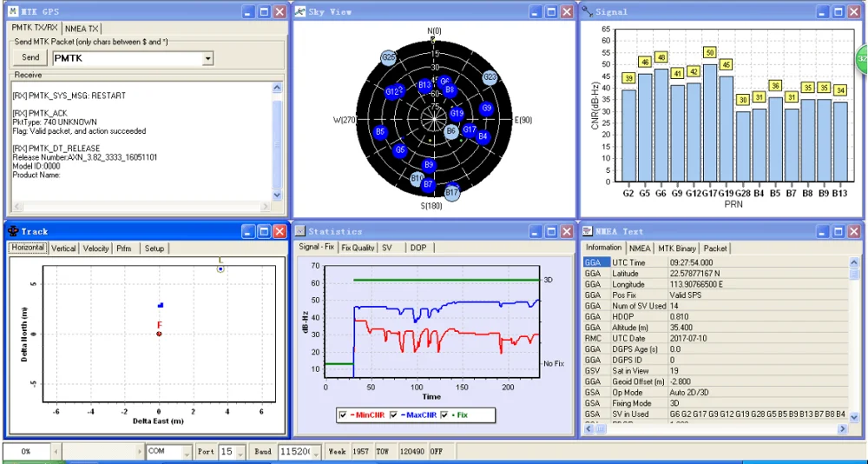Select satellite B7 in Sky View

tap(428, 184)
